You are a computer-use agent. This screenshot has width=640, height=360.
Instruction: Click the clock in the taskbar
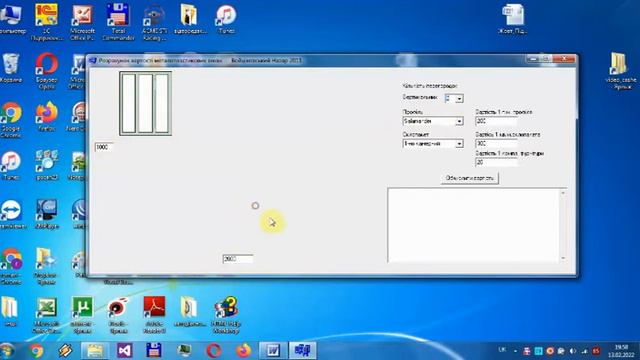tap(621, 351)
